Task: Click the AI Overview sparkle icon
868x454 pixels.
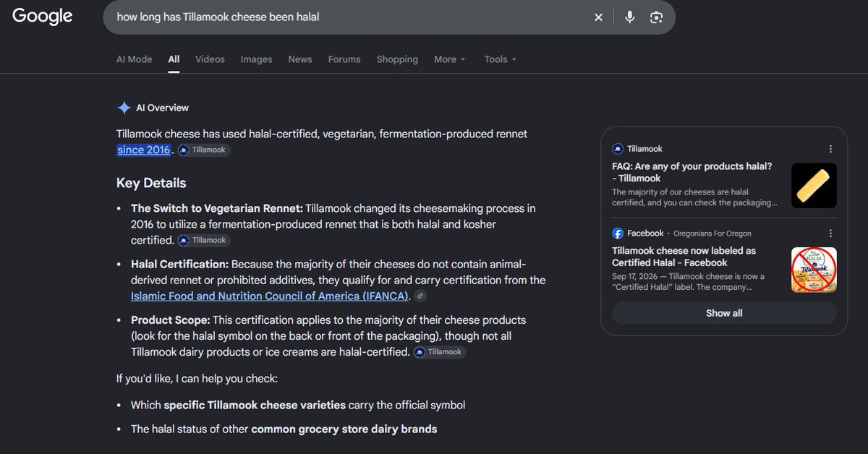Action: (x=124, y=108)
